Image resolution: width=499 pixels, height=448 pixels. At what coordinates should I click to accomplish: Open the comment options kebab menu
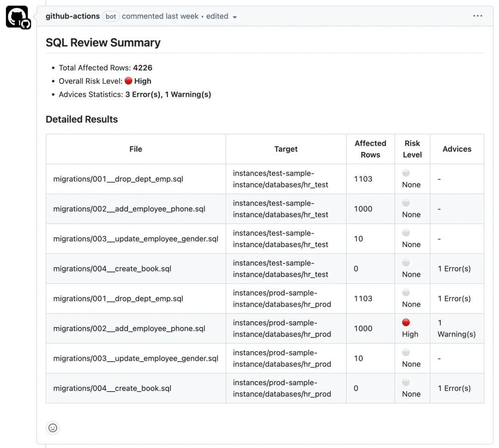coord(478,16)
